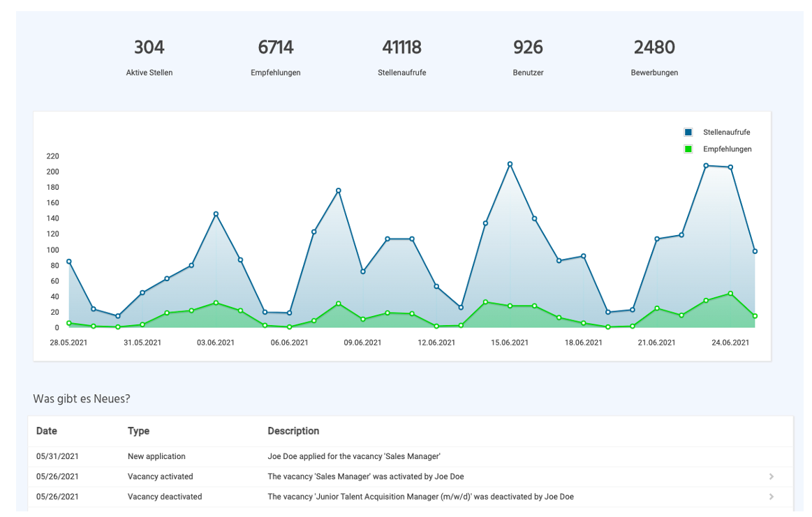The width and height of the screenshot is (812, 517).
Task: Click the Description column header
Action: 293,431
